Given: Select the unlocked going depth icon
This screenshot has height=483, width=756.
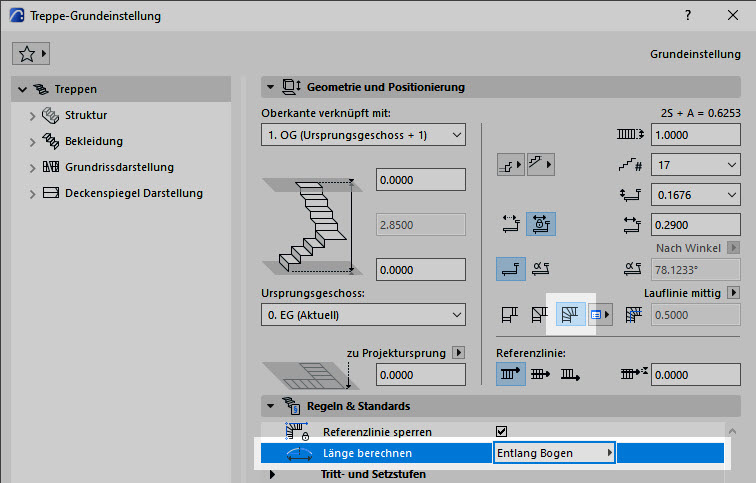Looking at the screenshot, I should click(x=511, y=224).
